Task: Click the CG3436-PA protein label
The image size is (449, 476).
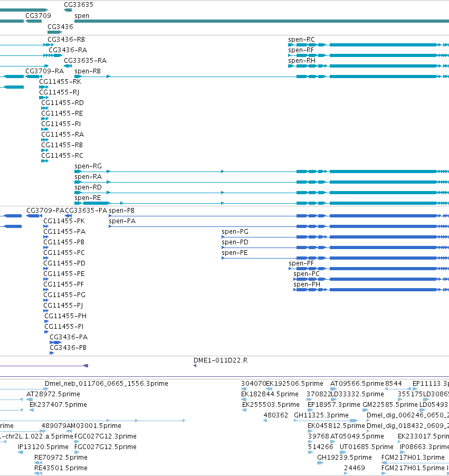Action: tap(69, 337)
